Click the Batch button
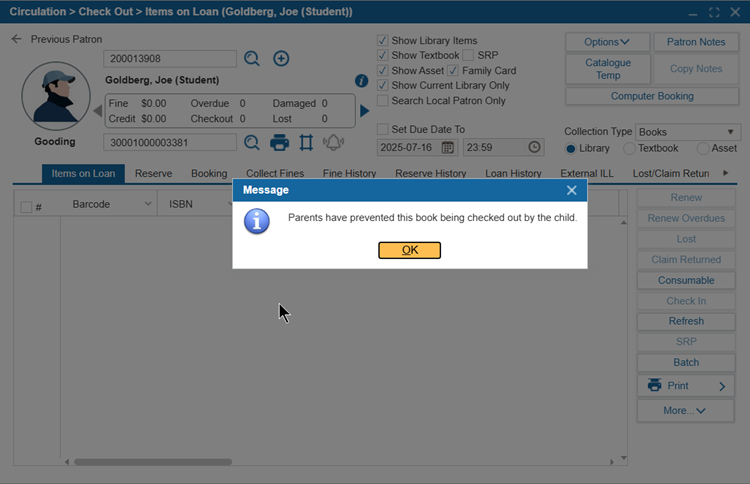The width and height of the screenshot is (750, 484). (x=686, y=363)
